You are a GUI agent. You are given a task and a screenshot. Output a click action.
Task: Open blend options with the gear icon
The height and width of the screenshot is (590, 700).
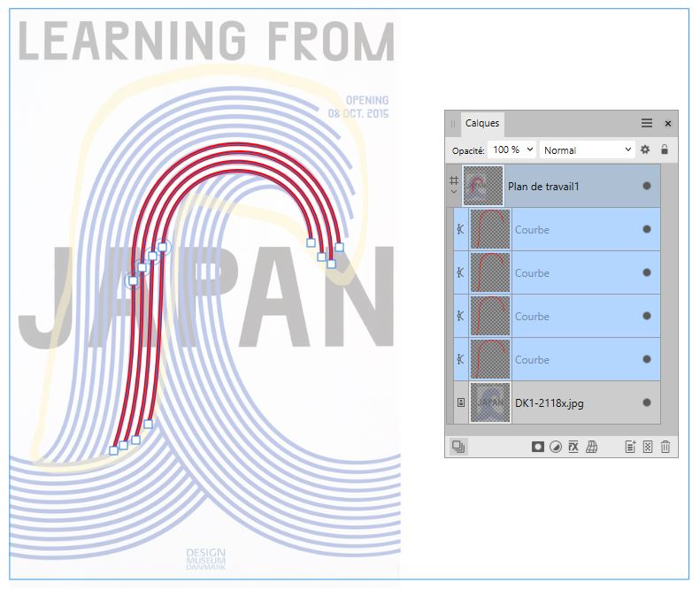645,149
